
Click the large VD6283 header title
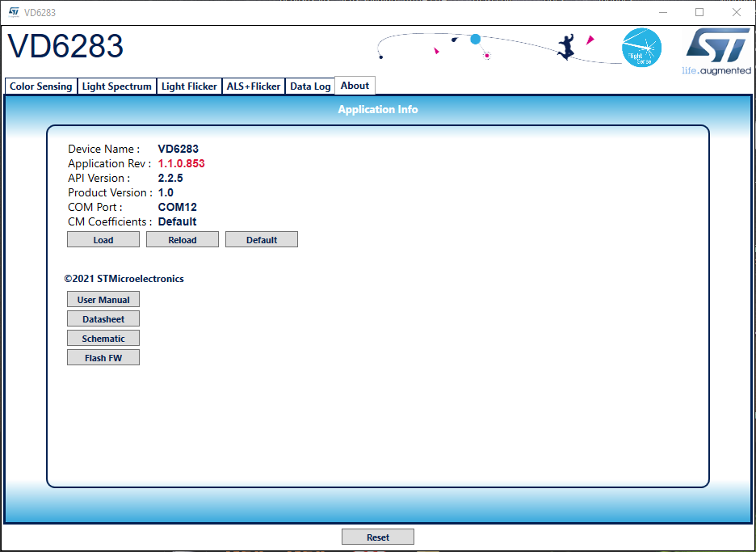click(65, 46)
